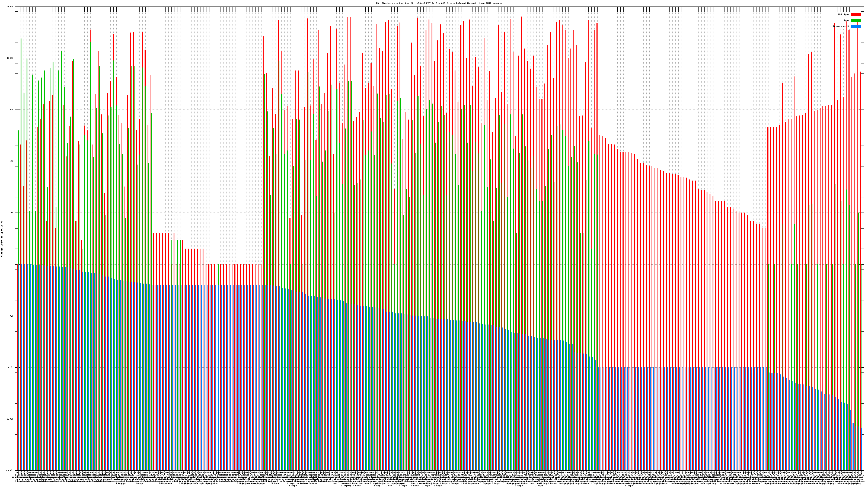868x488 pixels.
Task: Click the 1000 Y-axis tick label
Action: [11, 110]
